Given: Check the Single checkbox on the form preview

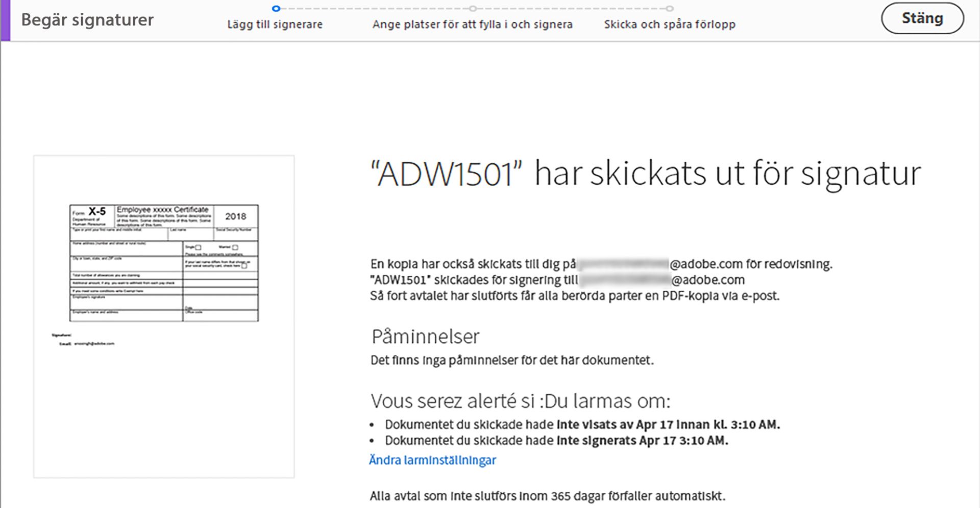Looking at the screenshot, I should [x=198, y=247].
